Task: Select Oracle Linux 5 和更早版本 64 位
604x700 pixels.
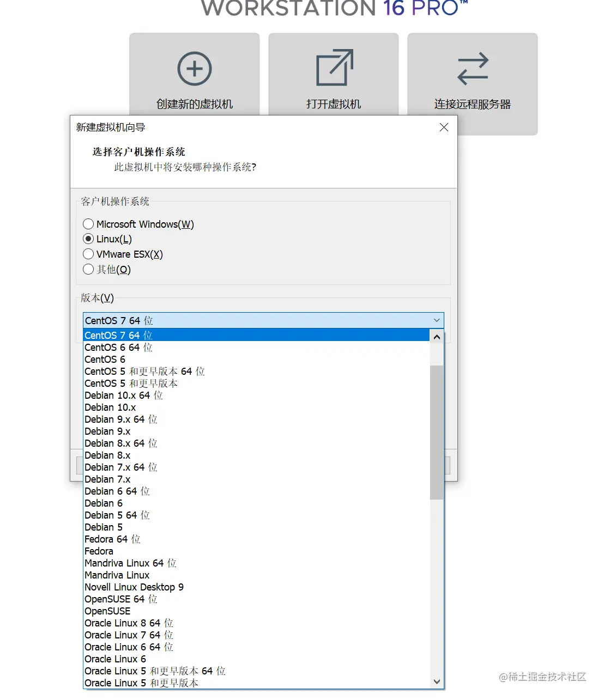Action: pos(256,671)
